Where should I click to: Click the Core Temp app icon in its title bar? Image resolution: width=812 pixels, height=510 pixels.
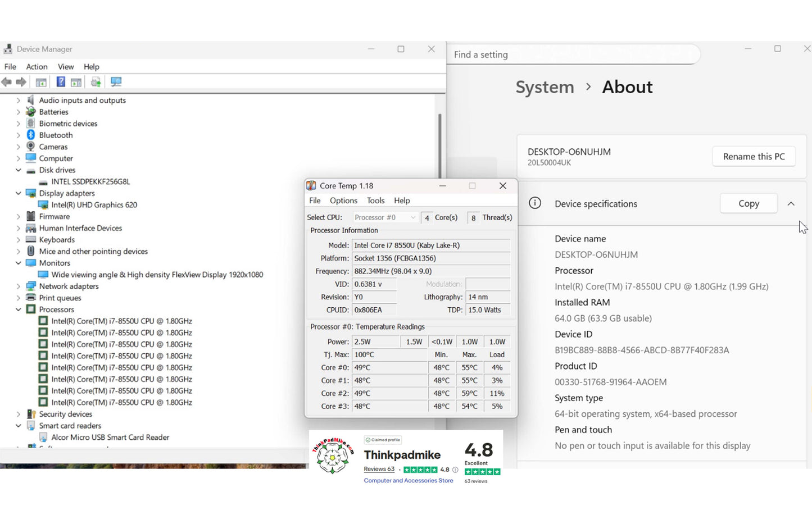coord(311,186)
